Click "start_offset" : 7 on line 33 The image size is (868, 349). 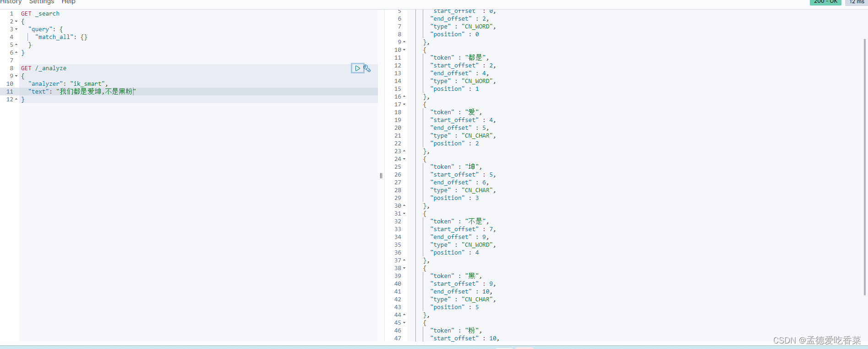(463, 229)
